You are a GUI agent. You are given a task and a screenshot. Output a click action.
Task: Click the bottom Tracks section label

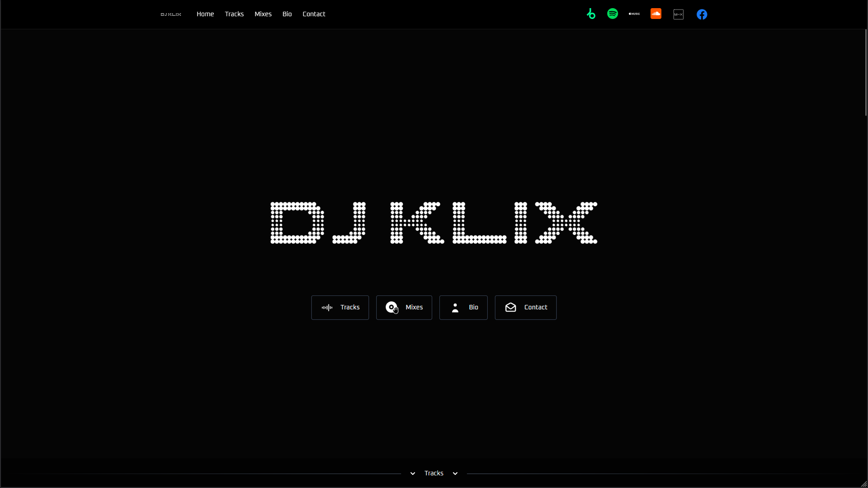pos(434,473)
